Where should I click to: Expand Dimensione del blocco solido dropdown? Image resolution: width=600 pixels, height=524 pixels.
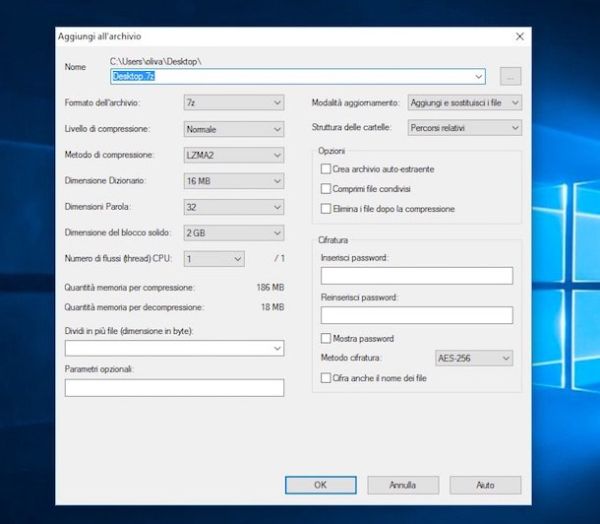pyautogui.click(x=234, y=233)
